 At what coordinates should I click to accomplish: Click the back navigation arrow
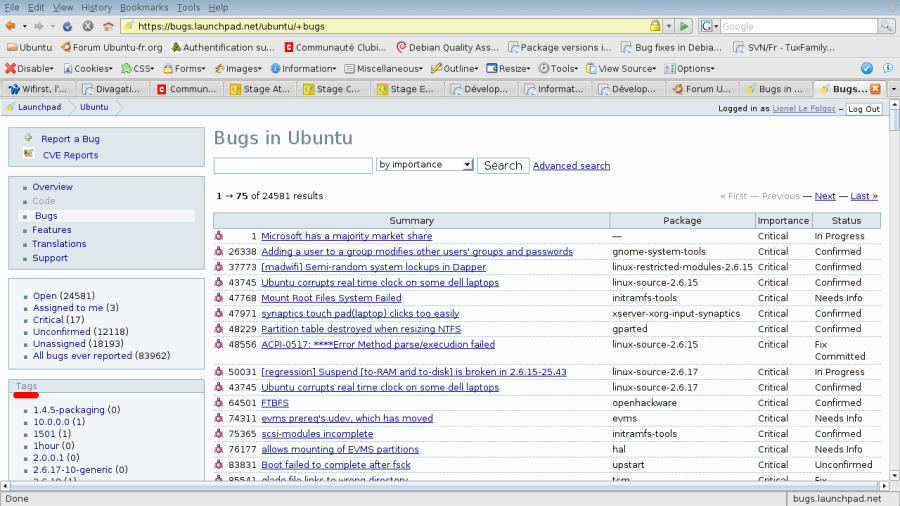pyautogui.click(x=10, y=26)
